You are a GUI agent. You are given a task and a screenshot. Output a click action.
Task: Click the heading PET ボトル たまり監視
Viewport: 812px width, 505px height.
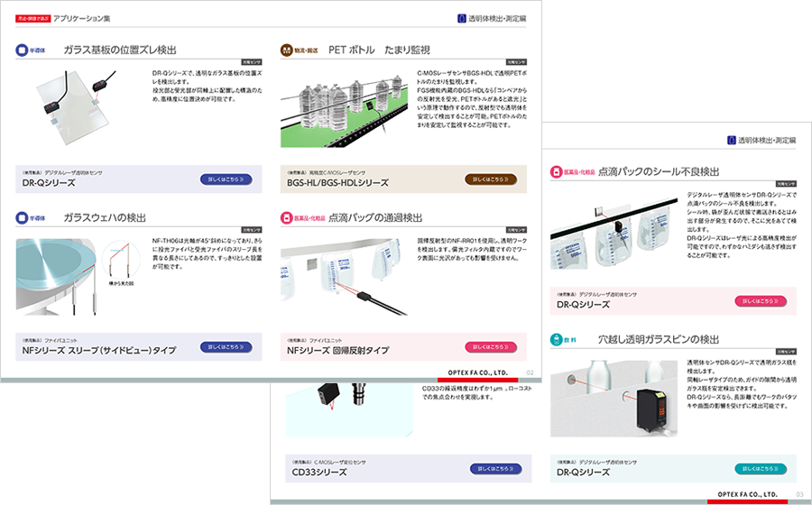pos(379,50)
